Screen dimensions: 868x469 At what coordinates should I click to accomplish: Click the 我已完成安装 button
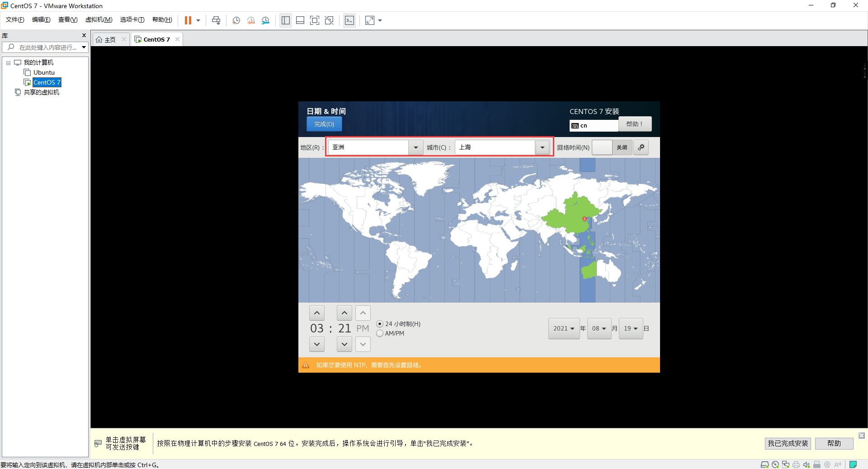[788, 443]
